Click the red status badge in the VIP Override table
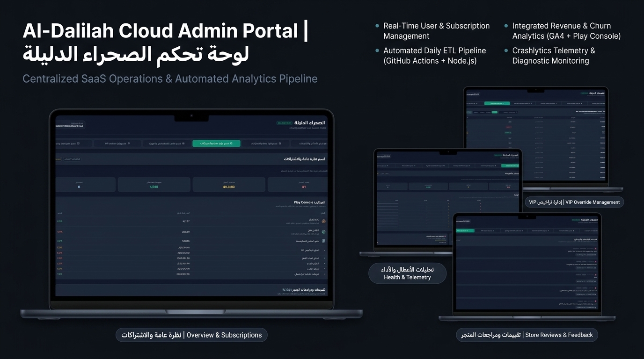644x359 pixels. pyautogui.click(x=508, y=127)
